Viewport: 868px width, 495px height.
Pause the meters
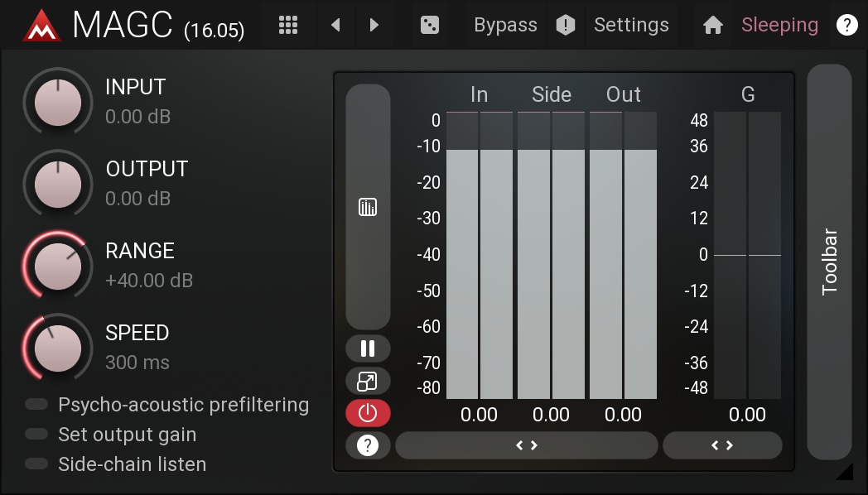[368, 348]
